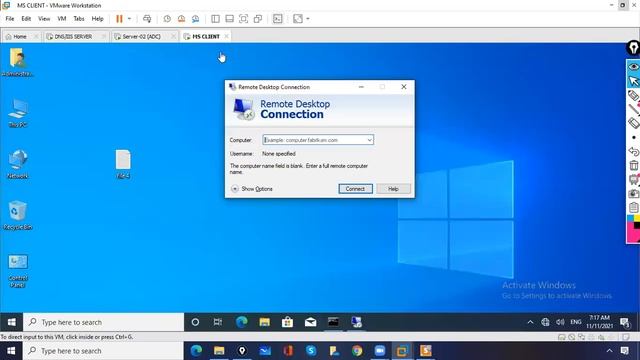Image resolution: width=640 pixels, height=360 pixels.
Task: Click the stretch guest display icon
Action: [x=298, y=19]
